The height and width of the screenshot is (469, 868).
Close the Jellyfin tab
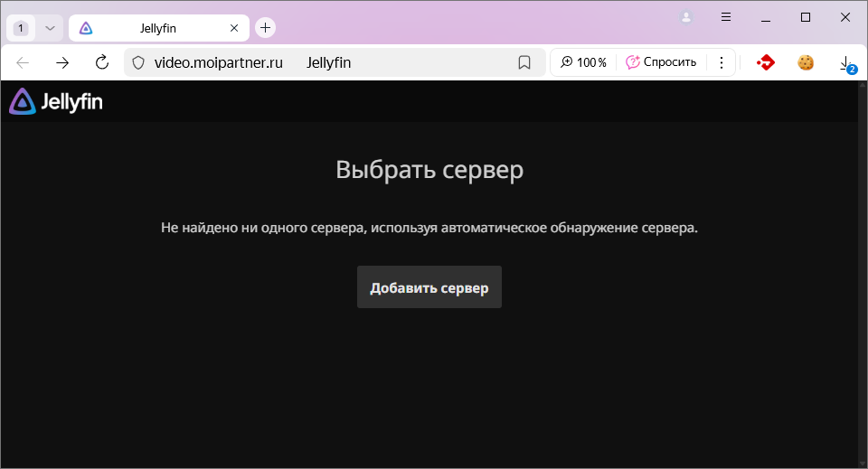click(x=234, y=28)
